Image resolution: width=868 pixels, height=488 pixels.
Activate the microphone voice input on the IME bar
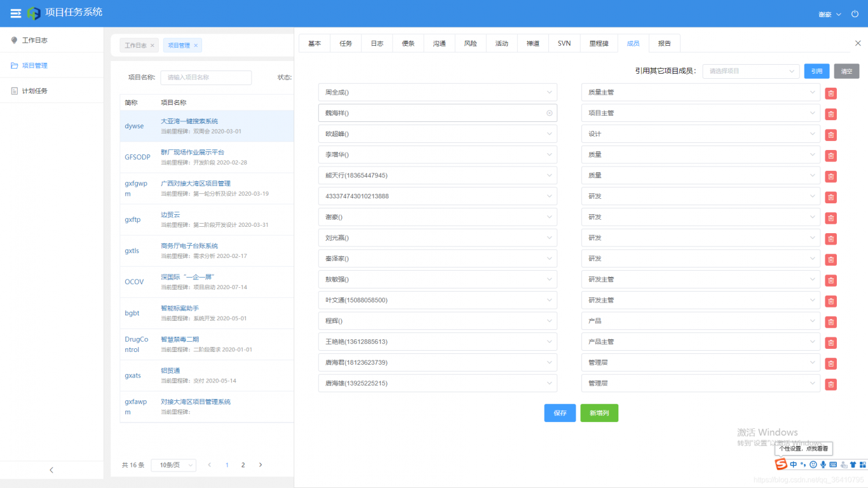(x=823, y=464)
